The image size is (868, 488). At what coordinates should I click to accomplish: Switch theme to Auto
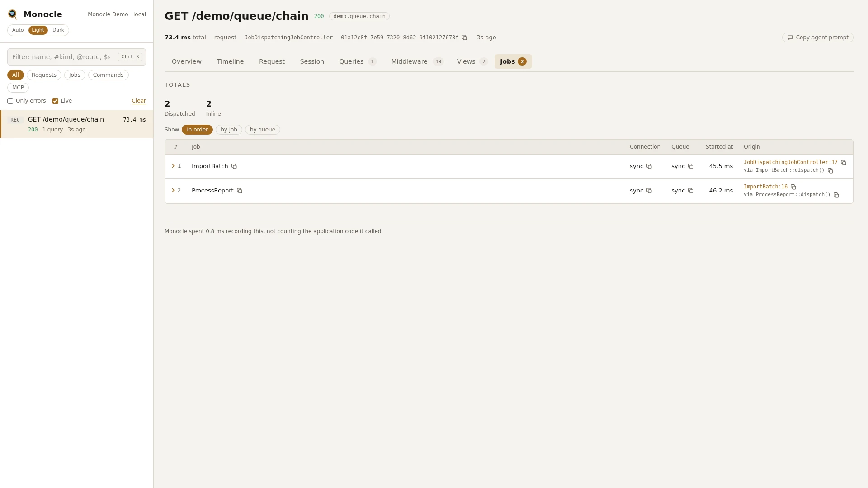coord(18,30)
